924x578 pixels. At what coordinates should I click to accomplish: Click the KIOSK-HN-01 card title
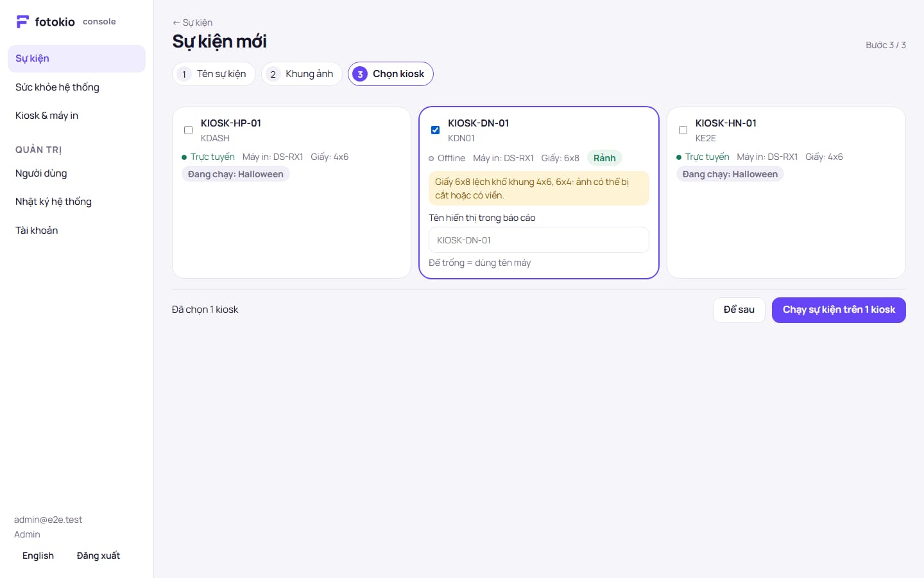point(726,123)
